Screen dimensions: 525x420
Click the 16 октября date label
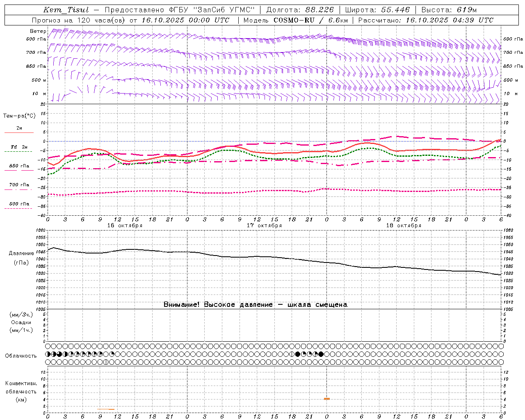point(125,226)
